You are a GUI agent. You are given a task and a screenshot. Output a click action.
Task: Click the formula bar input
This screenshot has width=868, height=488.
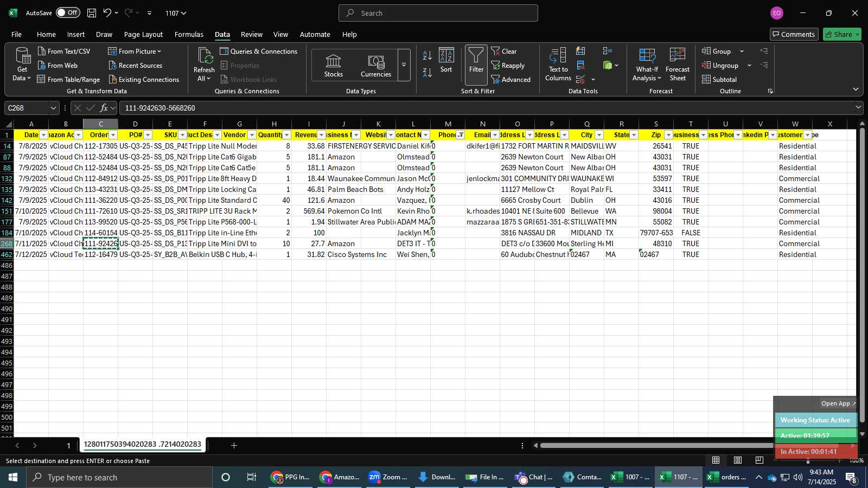pos(486,108)
